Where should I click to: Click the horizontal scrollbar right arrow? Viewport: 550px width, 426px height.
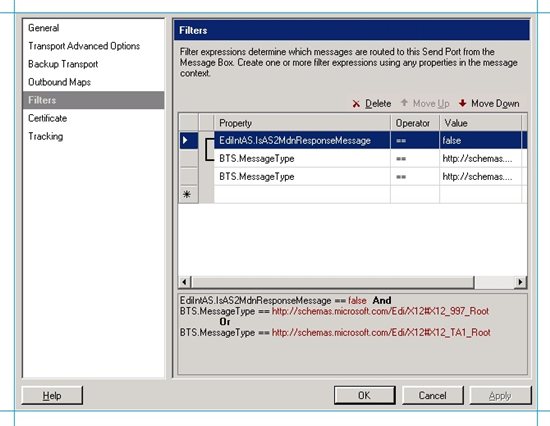(x=521, y=282)
